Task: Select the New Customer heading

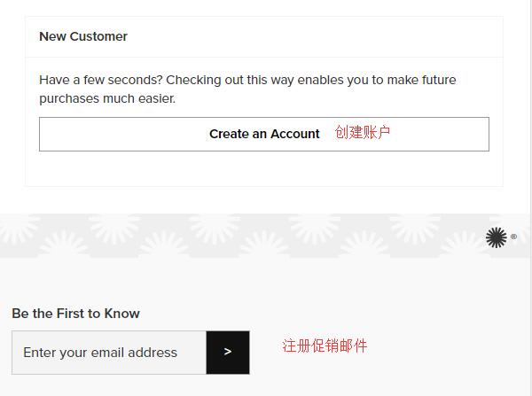Action: click(x=83, y=36)
